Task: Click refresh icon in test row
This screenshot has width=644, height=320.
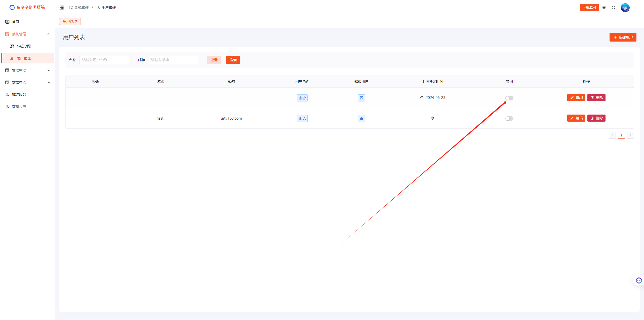Action: pos(432,118)
